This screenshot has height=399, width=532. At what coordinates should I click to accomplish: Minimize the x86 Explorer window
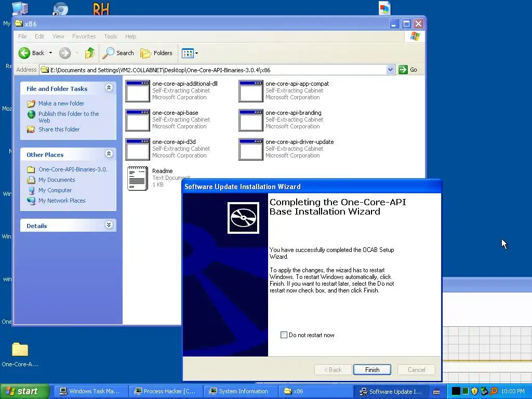(394, 24)
